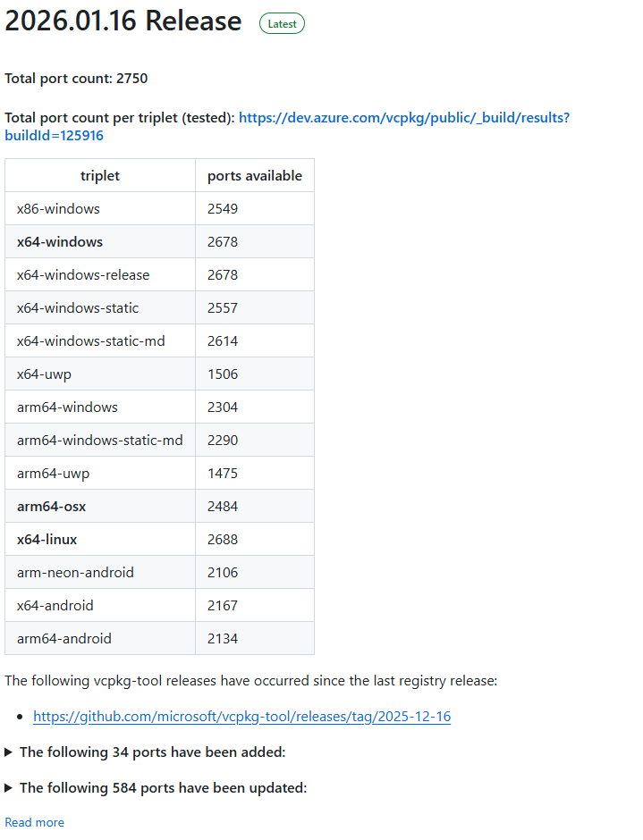Click the ports available column header
The width and height of the screenshot is (643, 840).
point(255,176)
